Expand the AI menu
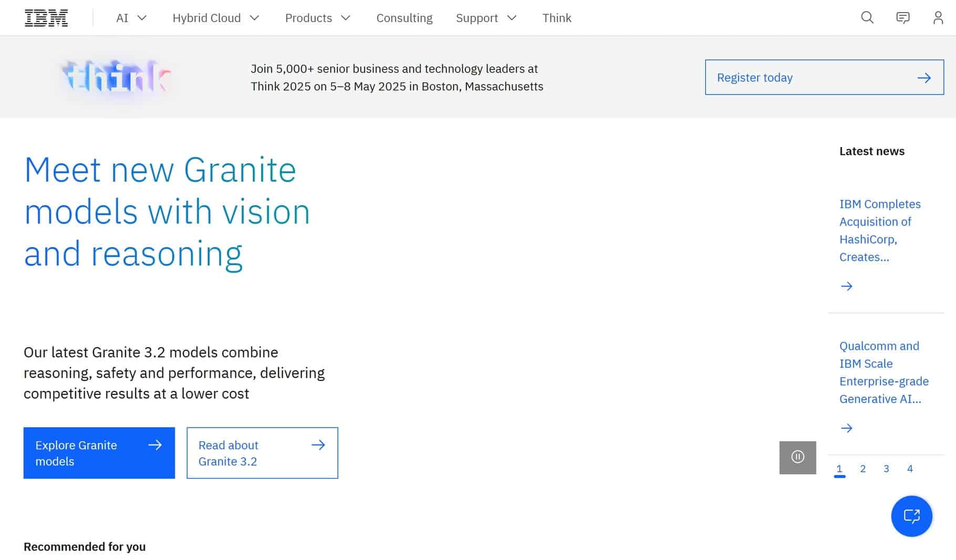956x560 pixels. pos(131,18)
